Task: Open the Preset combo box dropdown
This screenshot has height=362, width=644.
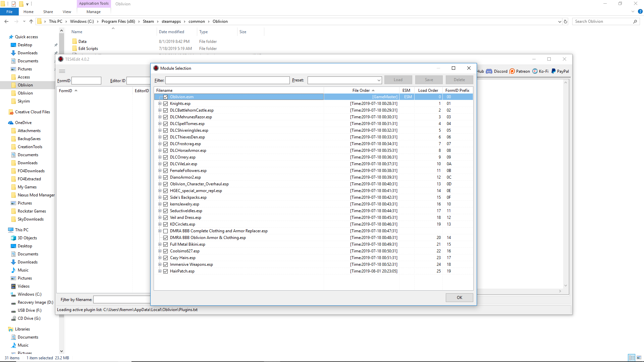Action: [379, 80]
